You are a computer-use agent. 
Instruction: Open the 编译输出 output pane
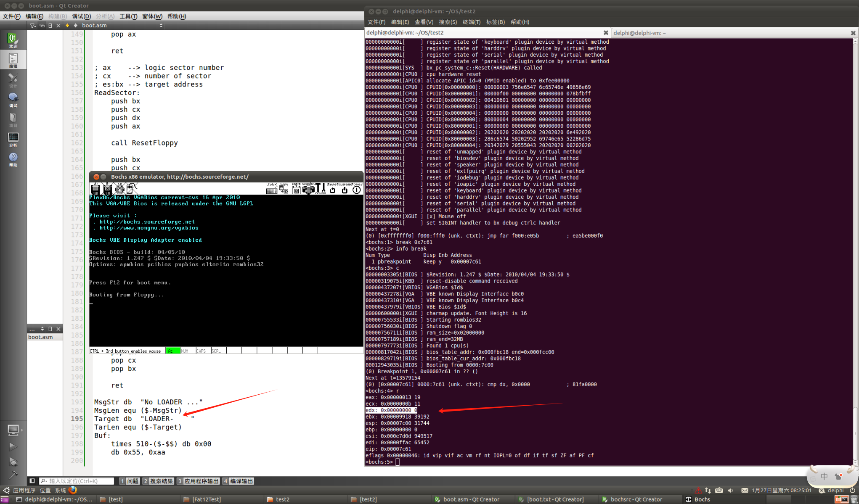coord(238,481)
